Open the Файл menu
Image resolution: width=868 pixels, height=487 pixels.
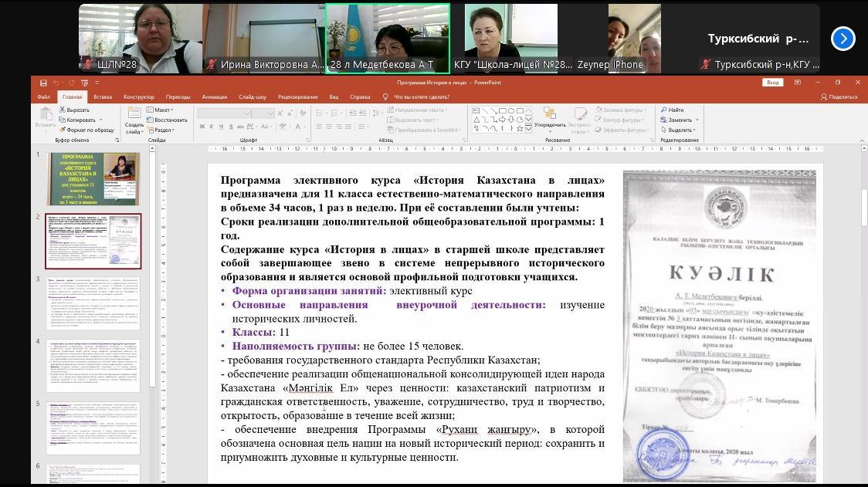[43, 97]
